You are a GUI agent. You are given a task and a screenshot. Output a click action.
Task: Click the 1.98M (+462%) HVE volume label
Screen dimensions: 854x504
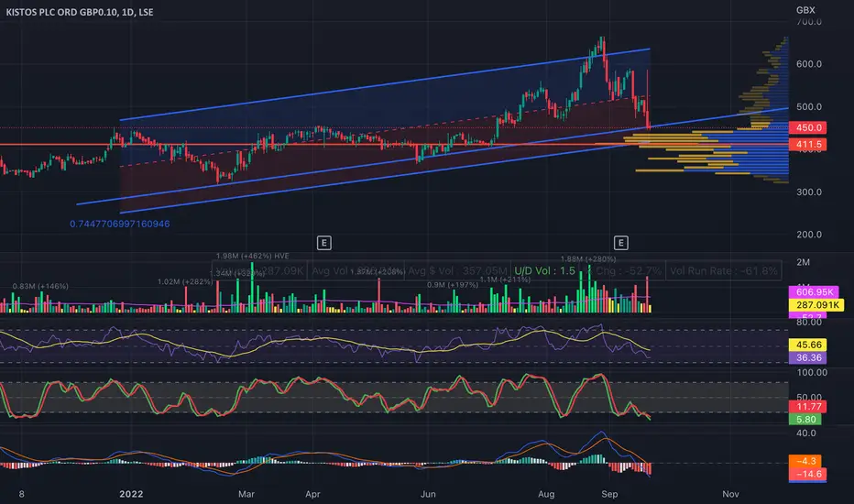pyautogui.click(x=253, y=256)
